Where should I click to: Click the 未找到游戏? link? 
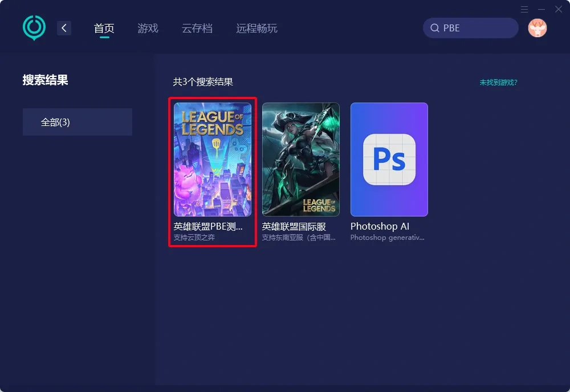497,82
